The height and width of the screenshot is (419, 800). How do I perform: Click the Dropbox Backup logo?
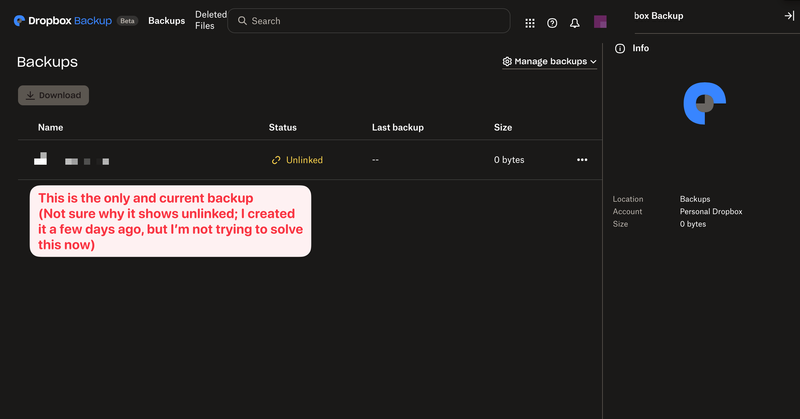(62, 21)
